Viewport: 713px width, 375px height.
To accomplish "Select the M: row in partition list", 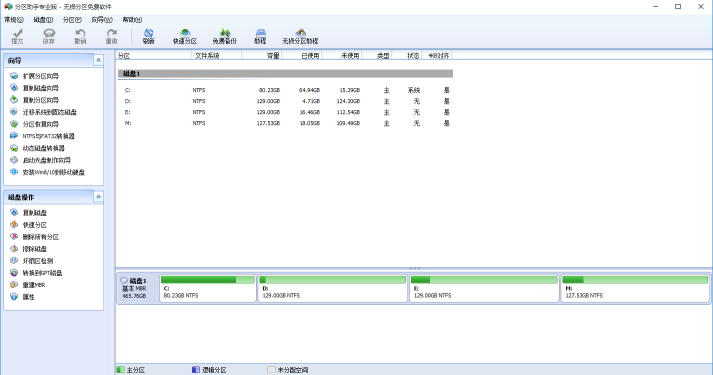I will [285, 123].
